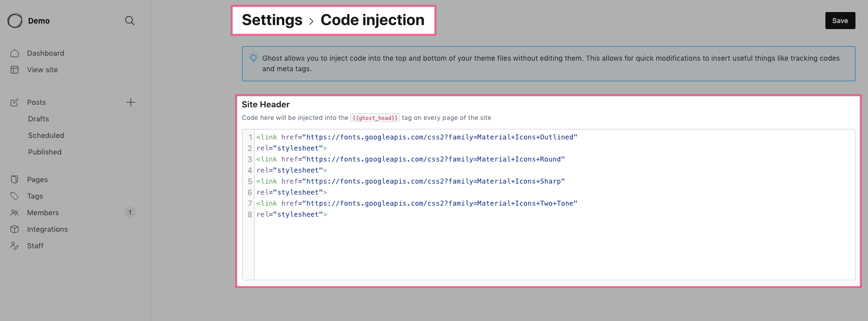The height and width of the screenshot is (321, 868).
Task: Click inside the Site Header code editor
Action: coord(549,205)
